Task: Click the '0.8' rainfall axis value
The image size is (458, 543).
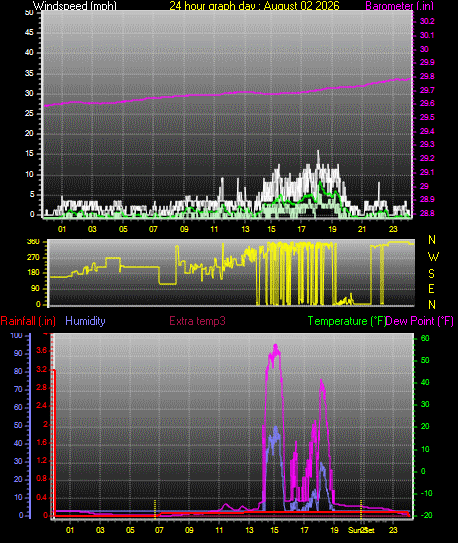Action: (42, 479)
